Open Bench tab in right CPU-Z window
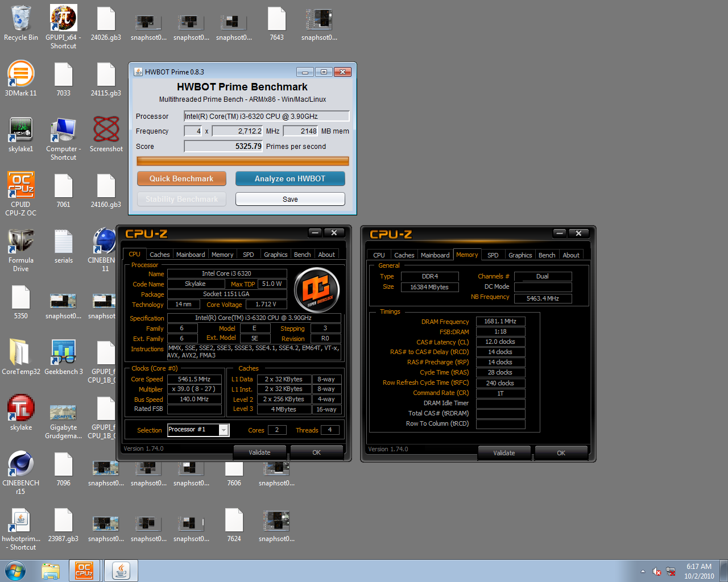This screenshot has width=728, height=582. click(547, 255)
